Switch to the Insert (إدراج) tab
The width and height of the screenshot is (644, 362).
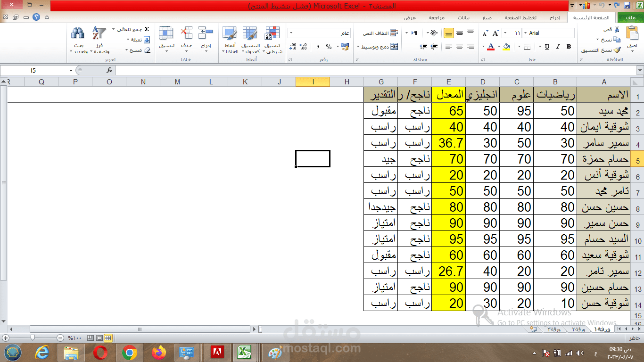[555, 18]
